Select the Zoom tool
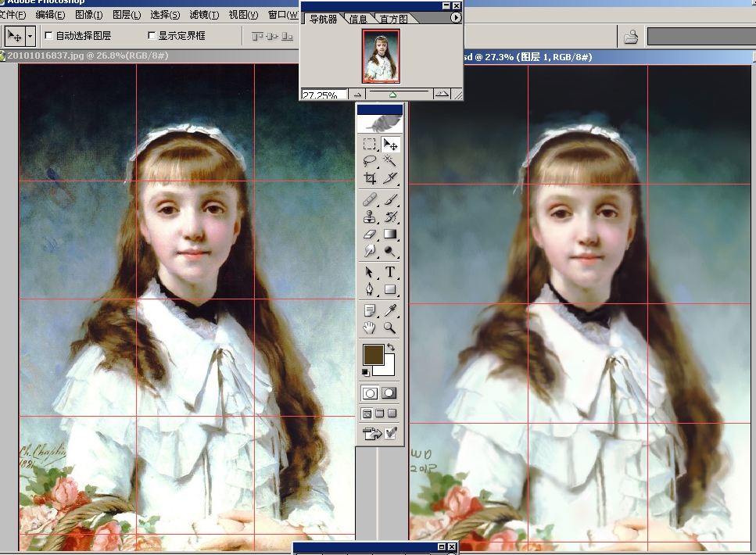The height and width of the screenshot is (555, 756). (389, 328)
